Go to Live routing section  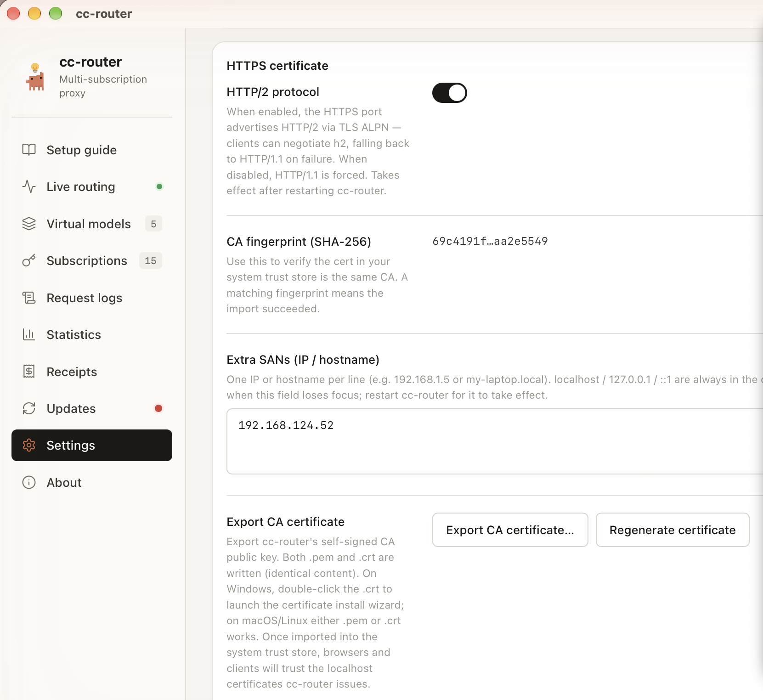coord(92,186)
